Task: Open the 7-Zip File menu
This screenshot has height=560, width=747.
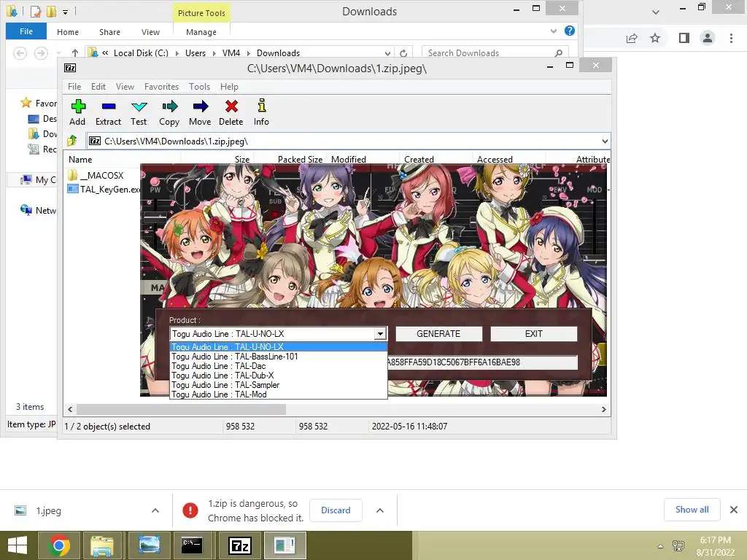Action: pos(74,87)
